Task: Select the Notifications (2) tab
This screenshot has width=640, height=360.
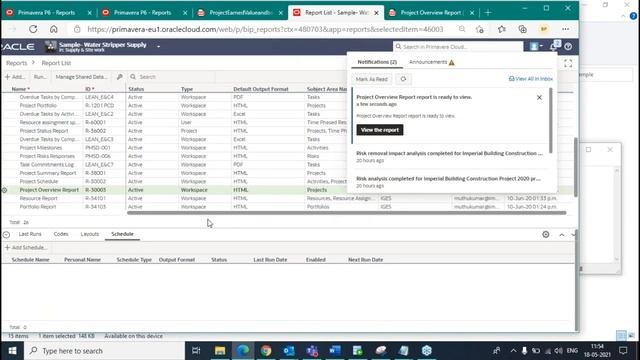Action: coord(377,62)
